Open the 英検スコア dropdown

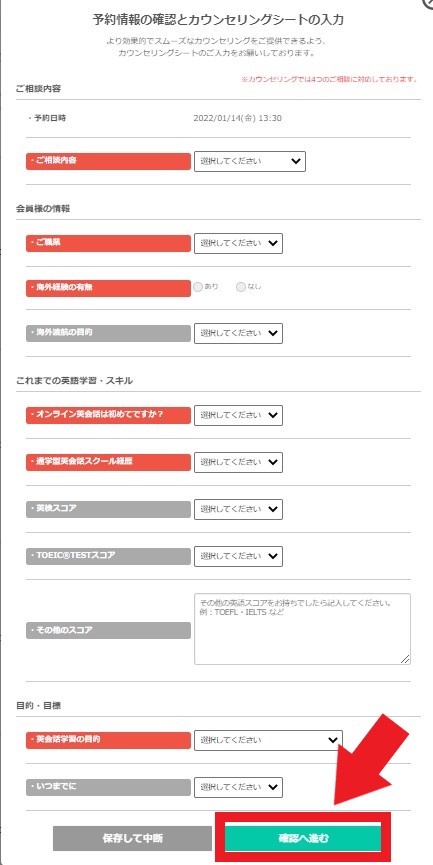click(238, 509)
